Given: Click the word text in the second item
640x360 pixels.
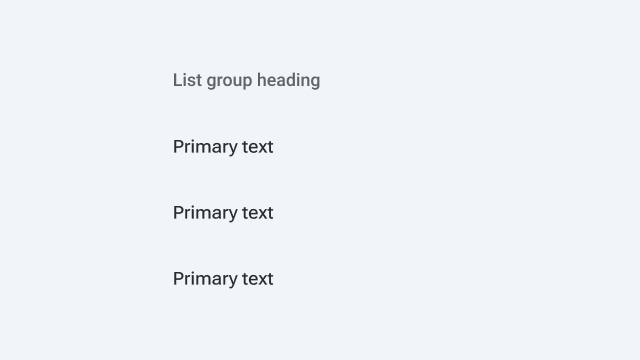Looking at the screenshot, I should click(x=258, y=213).
